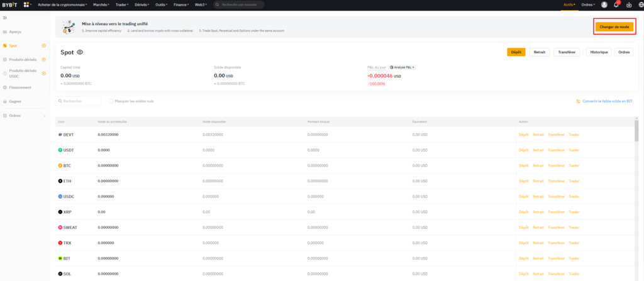Open notifications bell icon

pos(616,4)
